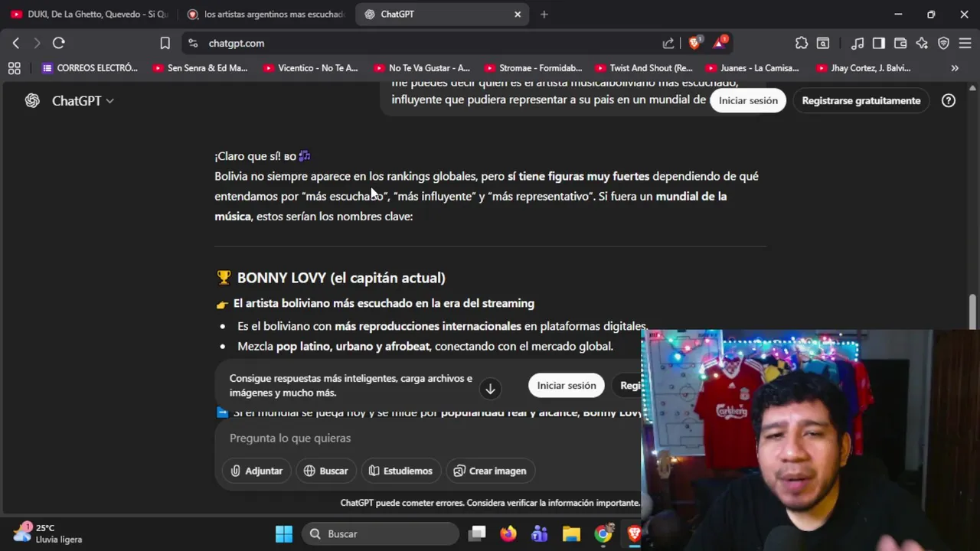Open the apps grid in bookmarks bar
Screen dimensions: 980x551
point(14,68)
